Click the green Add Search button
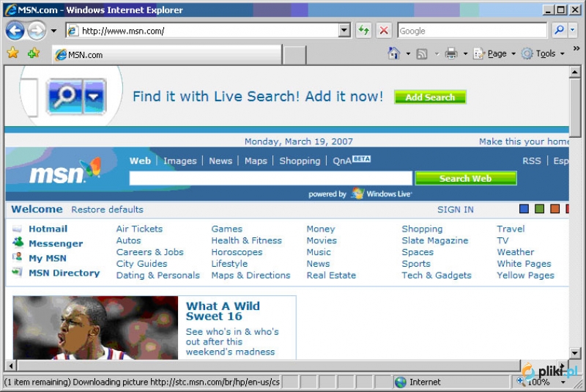Image resolution: width=586 pixels, height=392 pixels. click(430, 97)
